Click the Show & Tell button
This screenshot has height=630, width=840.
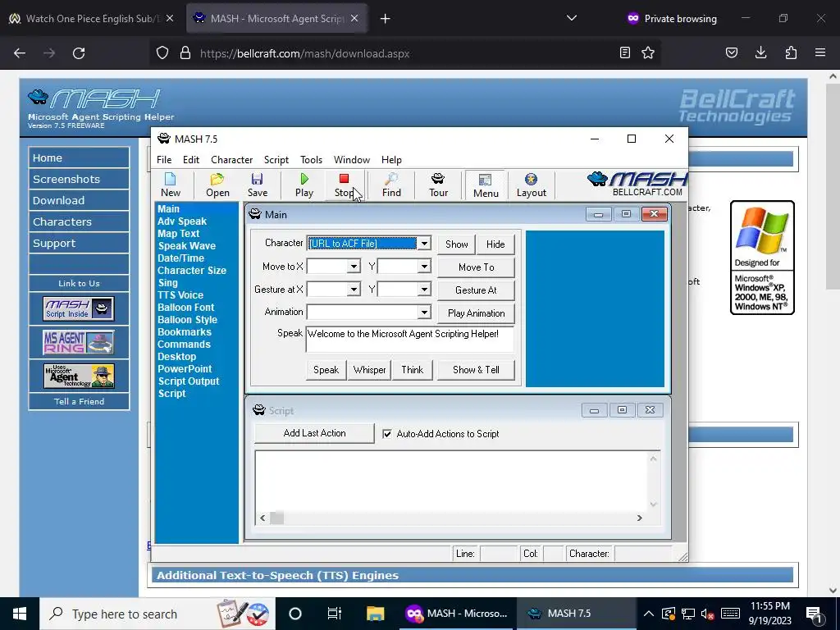point(477,370)
